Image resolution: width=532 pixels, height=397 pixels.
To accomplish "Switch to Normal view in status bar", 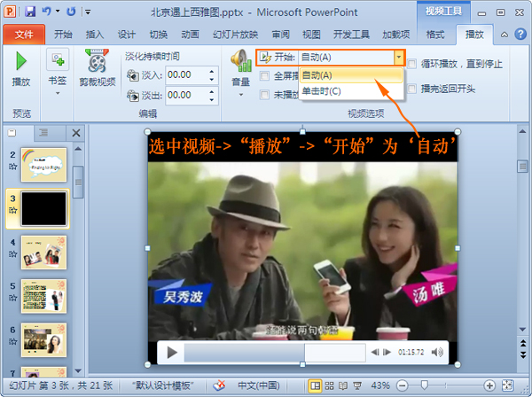I will click(315, 385).
